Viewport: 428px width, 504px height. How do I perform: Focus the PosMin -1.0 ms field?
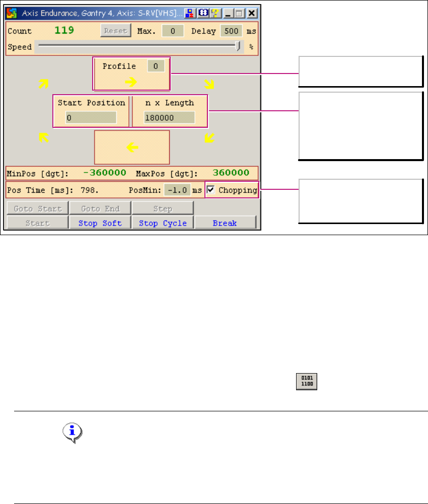(177, 190)
